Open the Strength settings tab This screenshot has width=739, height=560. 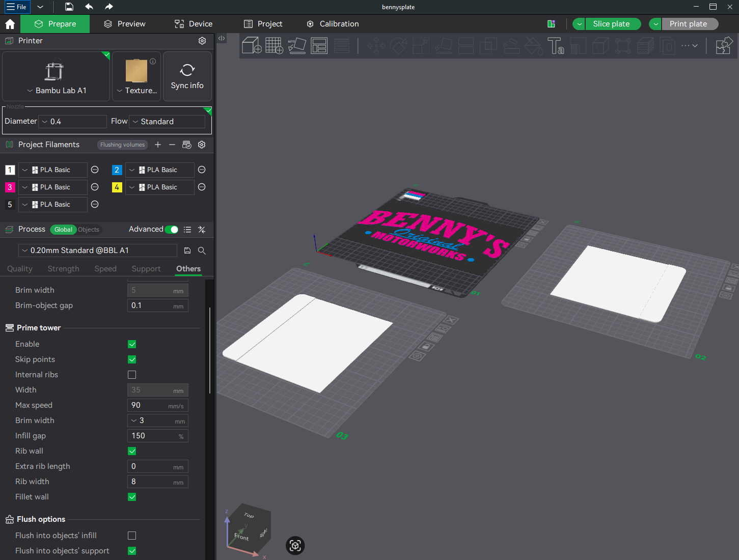click(63, 269)
